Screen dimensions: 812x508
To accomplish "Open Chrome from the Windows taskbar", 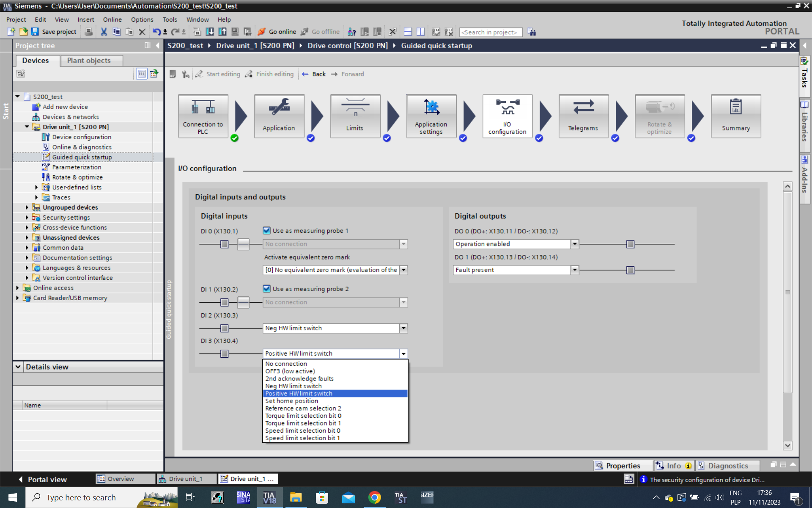I will point(374,497).
